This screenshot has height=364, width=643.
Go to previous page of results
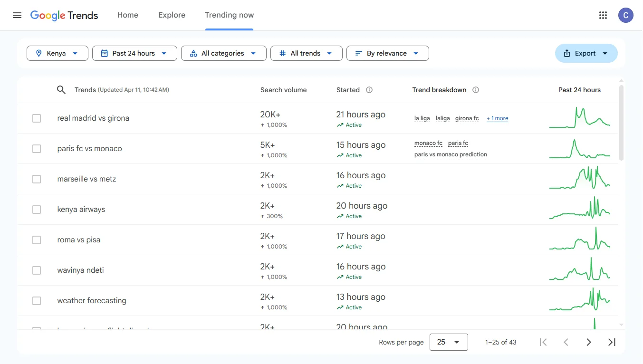tap(566, 342)
